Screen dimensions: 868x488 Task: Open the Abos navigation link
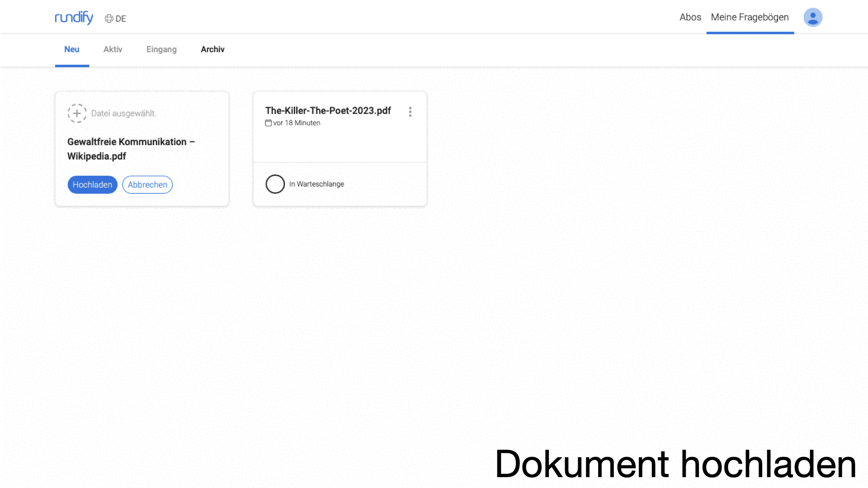690,17
